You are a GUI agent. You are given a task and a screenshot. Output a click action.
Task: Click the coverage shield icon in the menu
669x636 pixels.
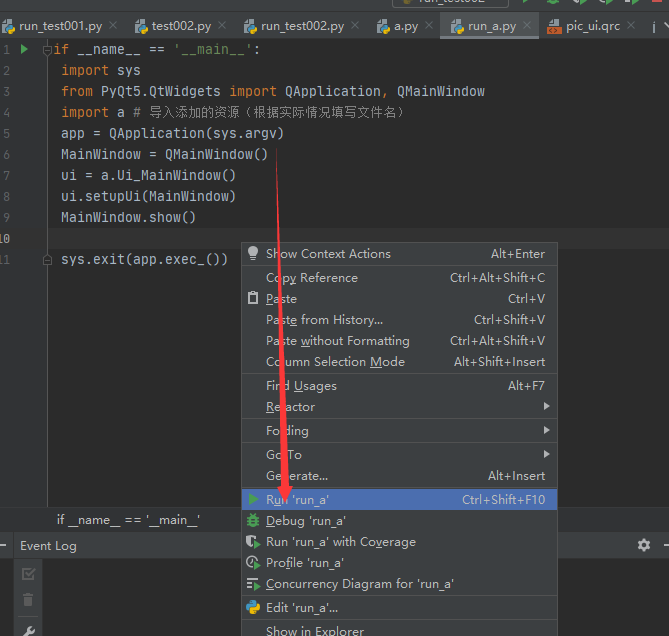pyautogui.click(x=253, y=542)
